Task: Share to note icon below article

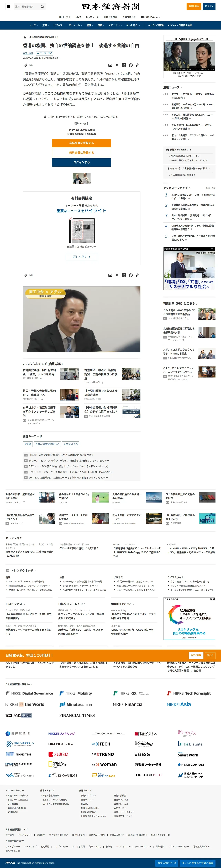Action: 117,275
